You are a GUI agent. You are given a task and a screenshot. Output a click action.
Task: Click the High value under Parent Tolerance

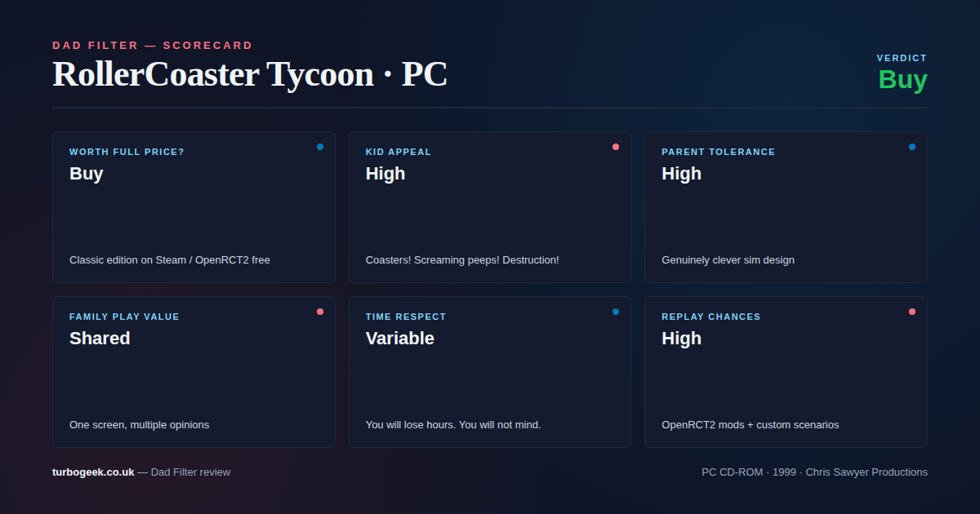682,174
